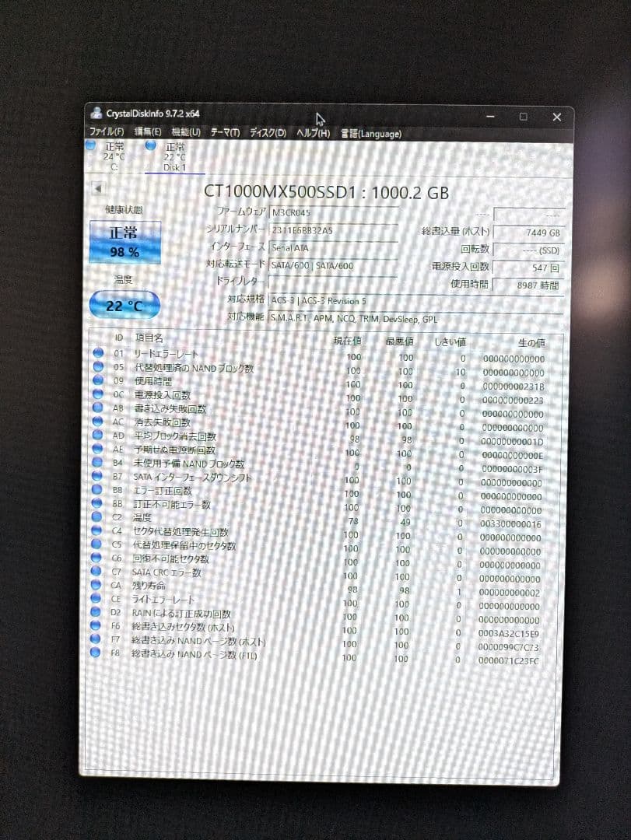Click the status icon for 回復不可能セクタ数 row

pos(96,558)
